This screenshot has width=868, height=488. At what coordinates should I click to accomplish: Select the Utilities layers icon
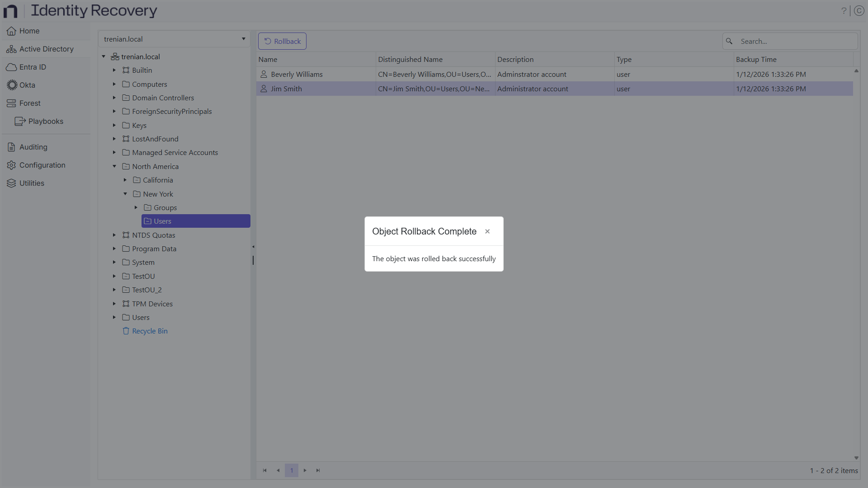(x=10, y=183)
